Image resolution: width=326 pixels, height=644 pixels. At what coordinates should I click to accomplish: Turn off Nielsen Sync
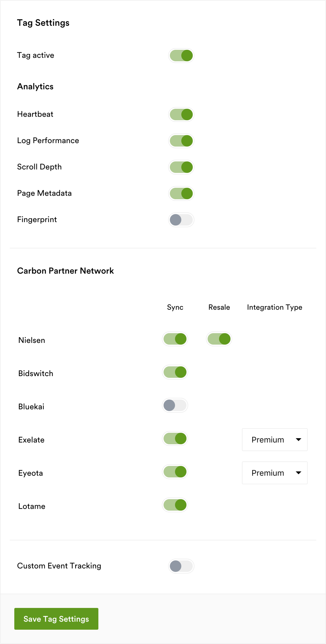pyautogui.click(x=175, y=339)
